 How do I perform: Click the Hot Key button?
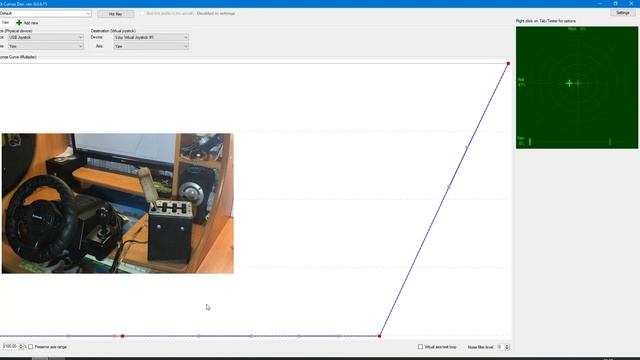[x=116, y=14]
